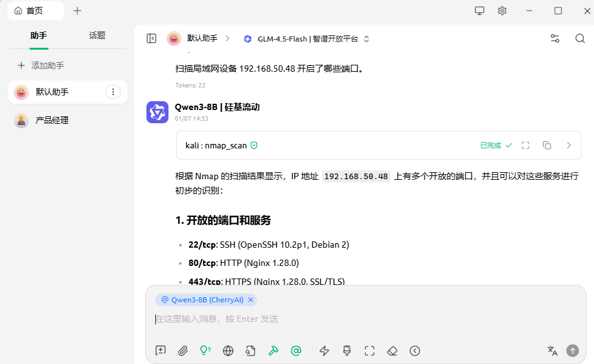This screenshot has height=364, width=594.
Task: Focus the message input field
Action: click(366, 319)
